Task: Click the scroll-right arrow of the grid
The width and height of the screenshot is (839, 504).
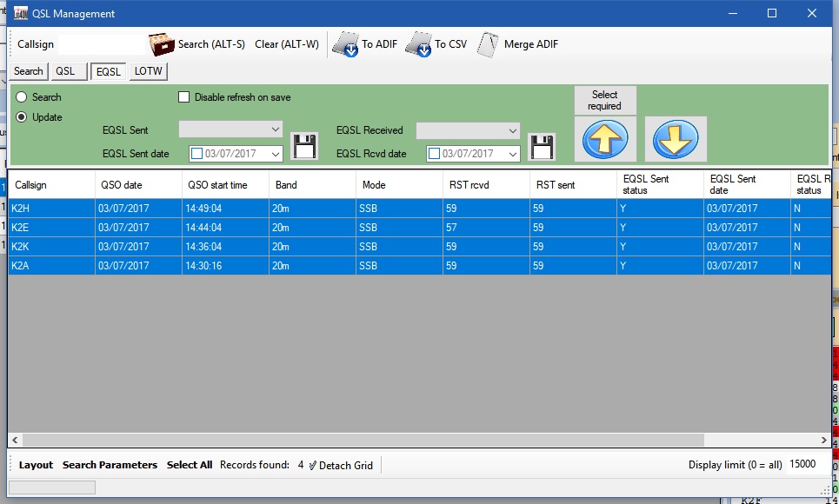Action: pyautogui.click(x=823, y=440)
